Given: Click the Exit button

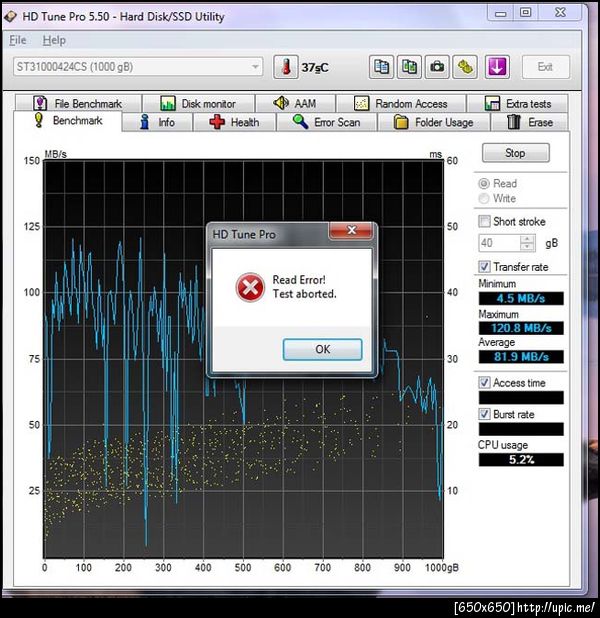Looking at the screenshot, I should point(545,67).
